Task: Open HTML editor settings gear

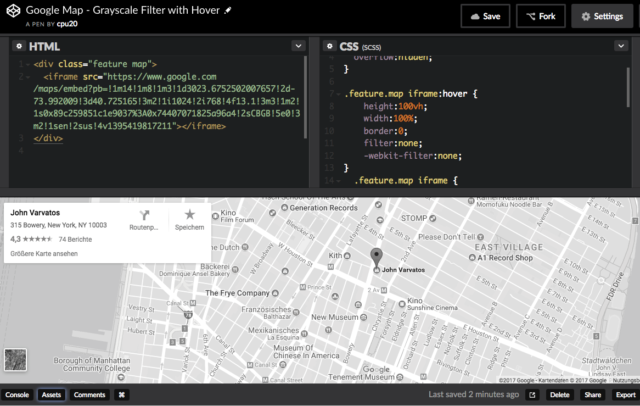Action: [19, 46]
